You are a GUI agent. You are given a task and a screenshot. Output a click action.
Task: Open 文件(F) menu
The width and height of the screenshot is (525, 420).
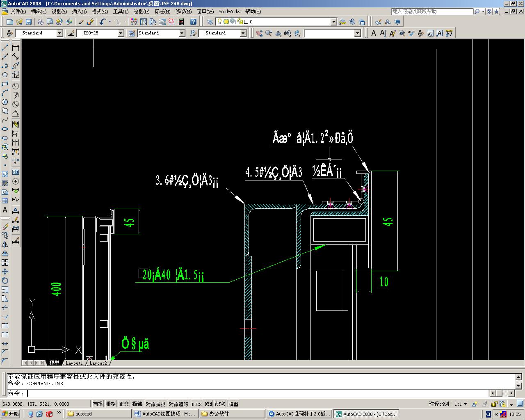click(18, 11)
